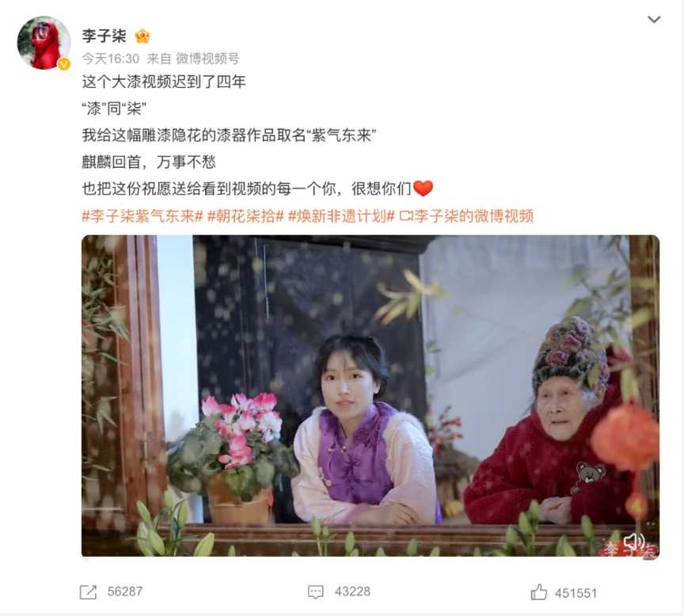Open the 李子柒 username link
Screen dimensions: 684x616
(104, 36)
